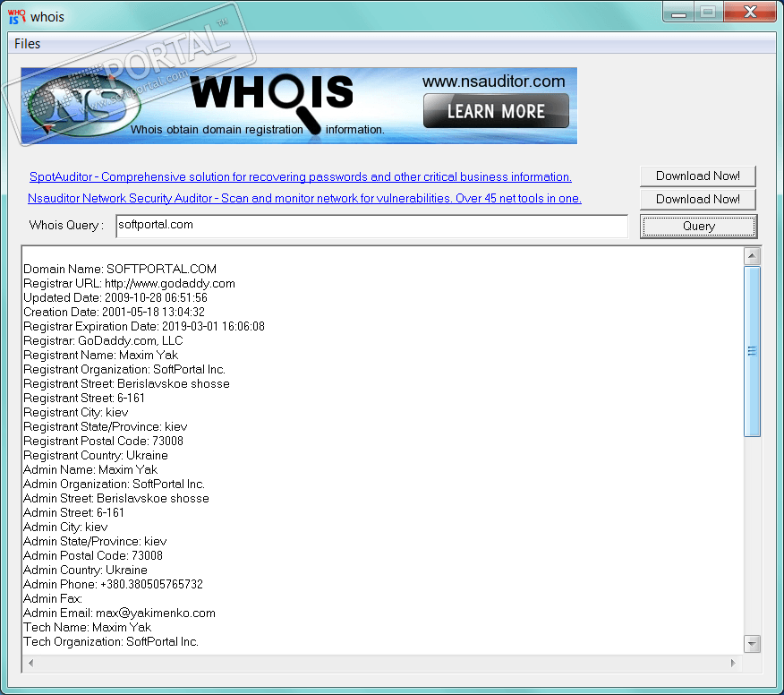Click Download Now beside Nsauditor link
784x695 pixels.
tap(697, 199)
